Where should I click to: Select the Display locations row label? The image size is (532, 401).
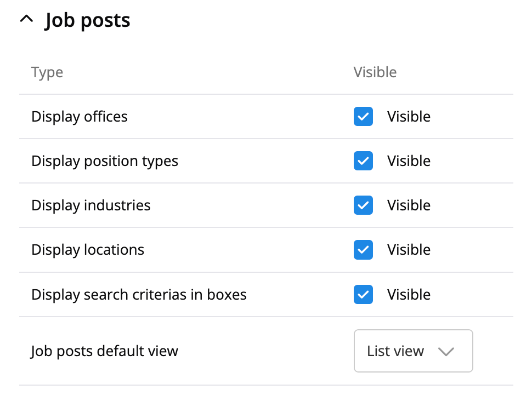pyautogui.click(x=88, y=250)
